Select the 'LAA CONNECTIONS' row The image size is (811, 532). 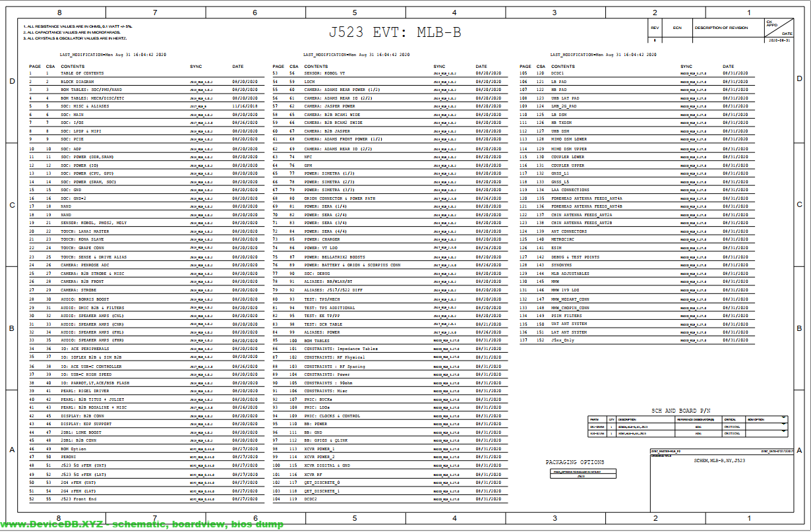pyautogui.click(x=638, y=190)
